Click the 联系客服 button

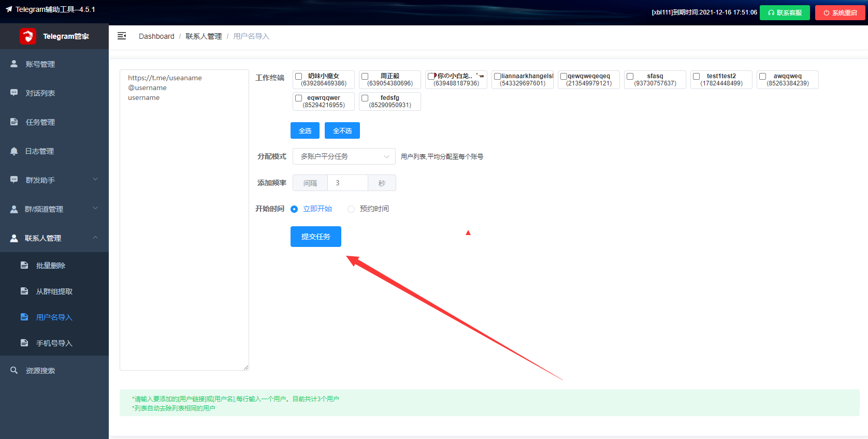[785, 13]
